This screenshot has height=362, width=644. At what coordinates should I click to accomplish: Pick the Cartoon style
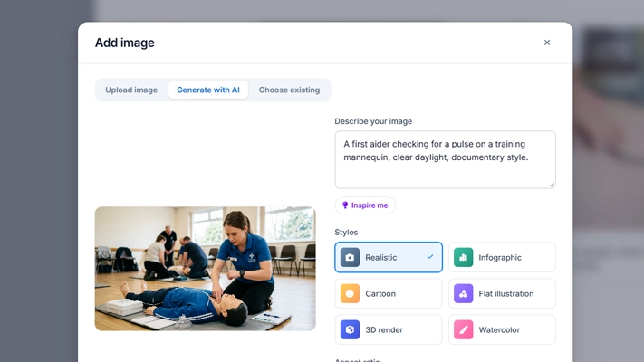[x=389, y=293]
